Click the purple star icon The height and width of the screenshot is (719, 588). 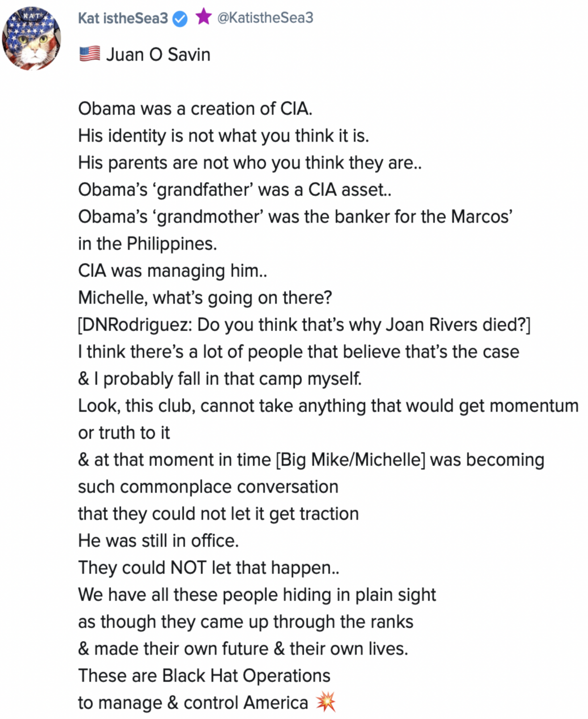pos(204,17)
